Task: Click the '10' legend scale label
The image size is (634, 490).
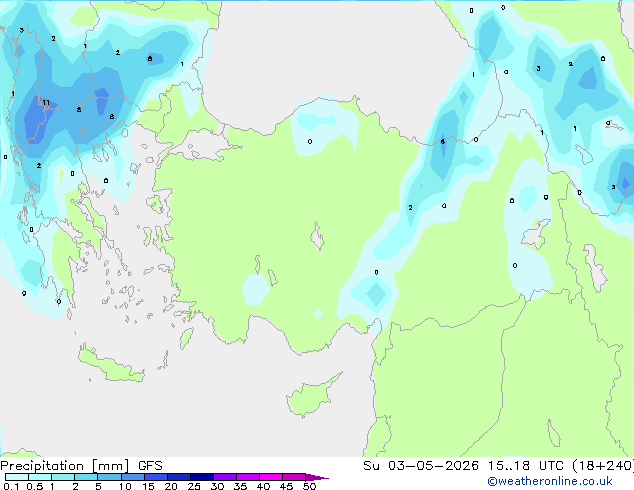Action: [125, 486]
